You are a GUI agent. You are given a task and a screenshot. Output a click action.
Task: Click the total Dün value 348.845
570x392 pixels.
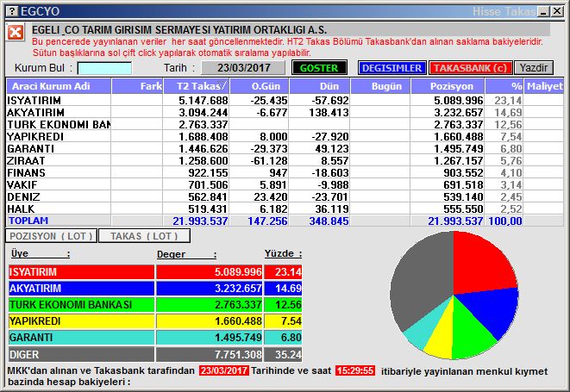(329, 221)
